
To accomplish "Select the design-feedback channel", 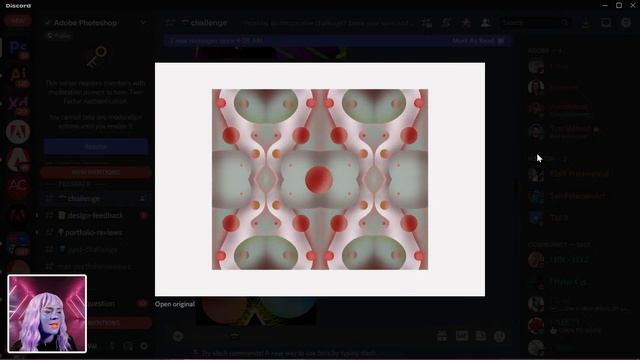I will point(95,216).
